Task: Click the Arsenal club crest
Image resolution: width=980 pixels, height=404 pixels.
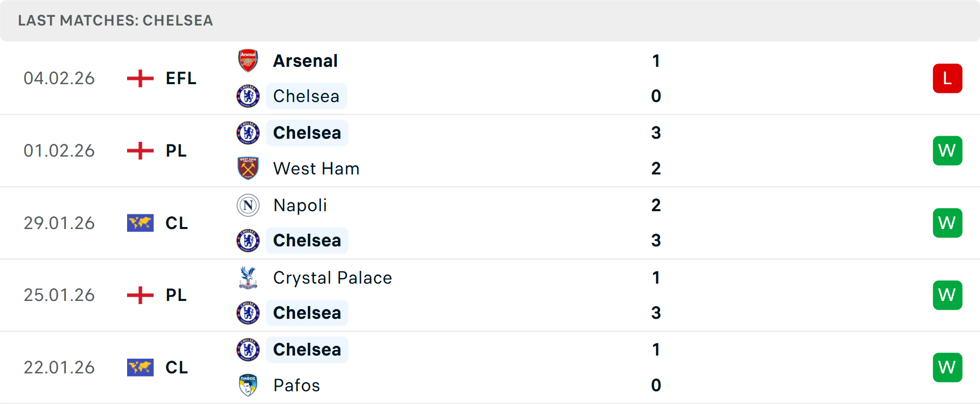Action: [248, 61]
